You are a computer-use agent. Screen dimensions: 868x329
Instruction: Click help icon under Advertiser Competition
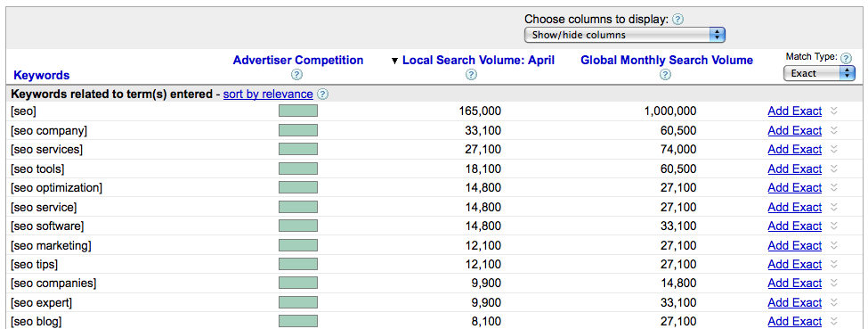(297, 74)
